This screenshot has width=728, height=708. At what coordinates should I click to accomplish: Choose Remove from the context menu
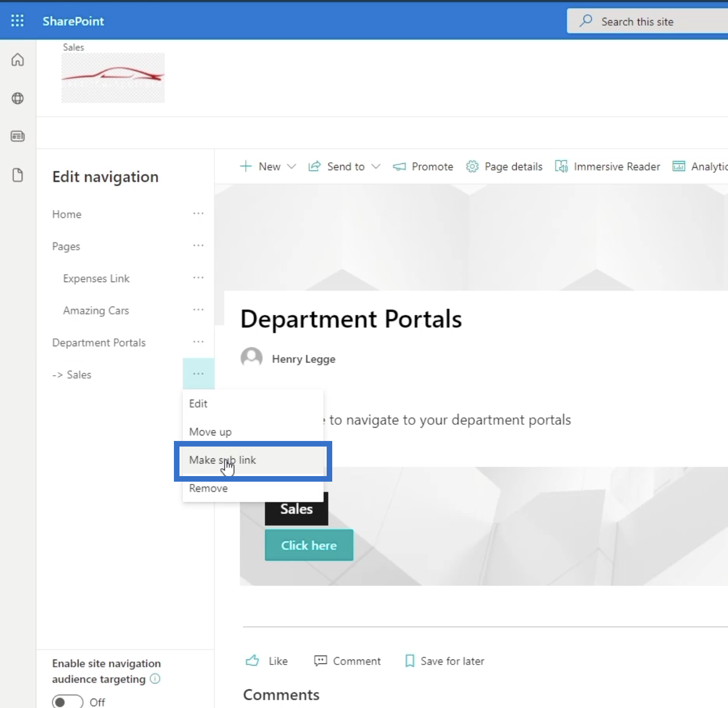(253, 488)
